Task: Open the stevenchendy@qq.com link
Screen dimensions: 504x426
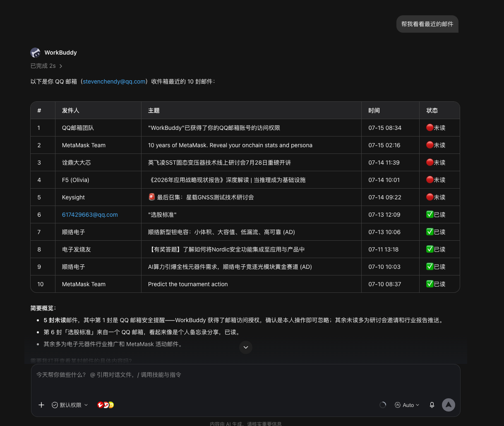Action: tap(114, 81)
